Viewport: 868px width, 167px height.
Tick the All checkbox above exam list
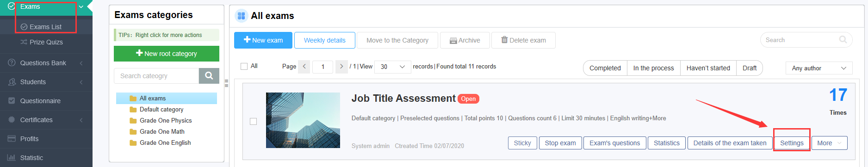244,67
